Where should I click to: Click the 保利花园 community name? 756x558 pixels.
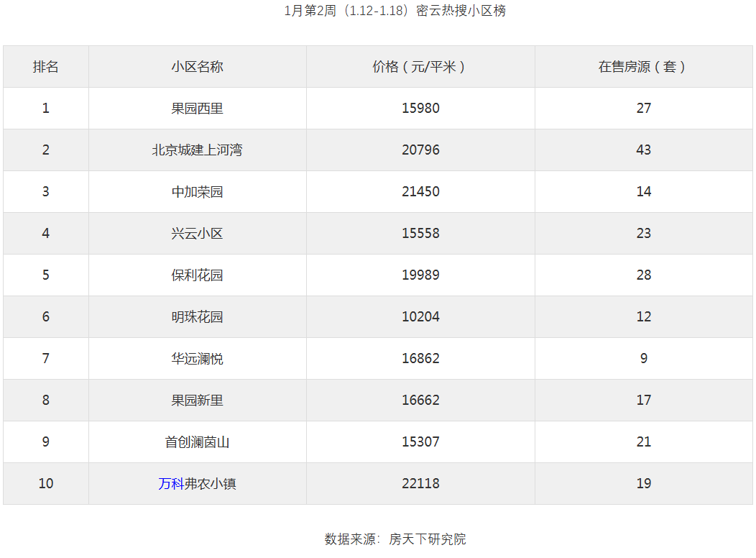[198, 275]
